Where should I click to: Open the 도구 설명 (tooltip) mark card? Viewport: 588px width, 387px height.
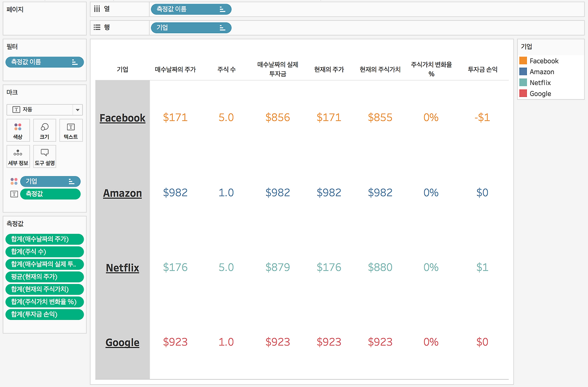click(x=45, y=157)
